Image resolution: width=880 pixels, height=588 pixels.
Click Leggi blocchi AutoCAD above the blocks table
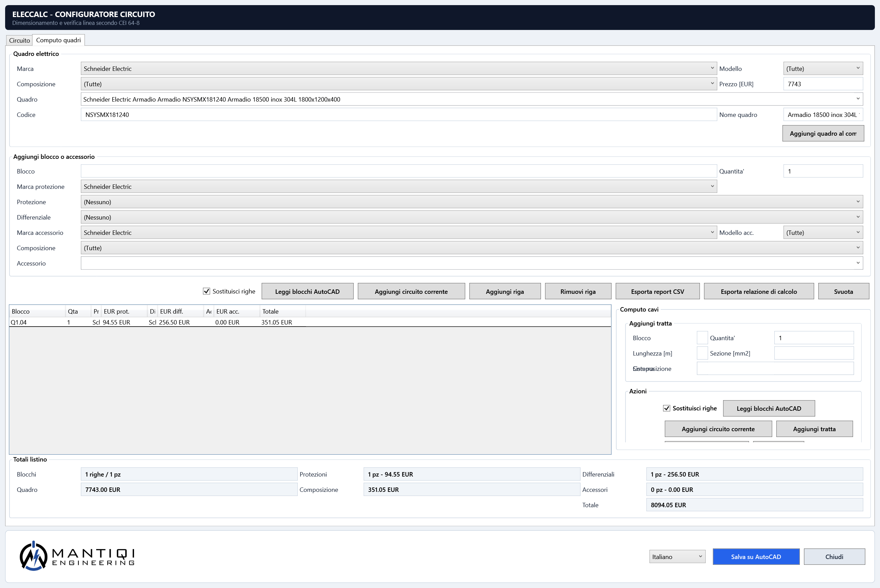click(307, 291)
